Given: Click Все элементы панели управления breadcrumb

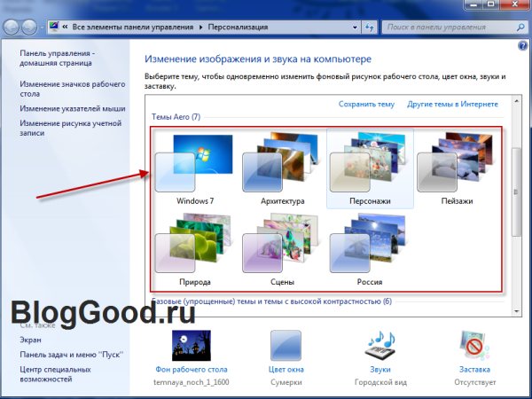Looking at the screenshot, I should click(x=133, y=27).
